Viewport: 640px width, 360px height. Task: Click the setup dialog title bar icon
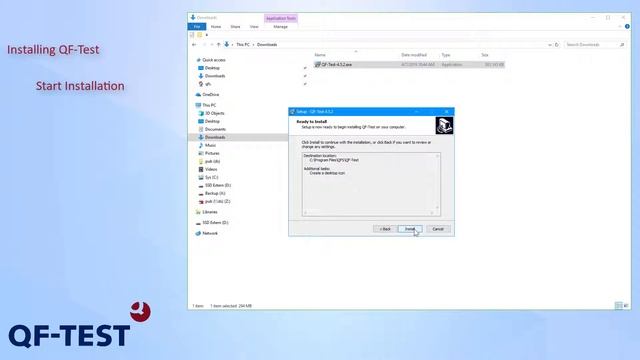[292, 111]
